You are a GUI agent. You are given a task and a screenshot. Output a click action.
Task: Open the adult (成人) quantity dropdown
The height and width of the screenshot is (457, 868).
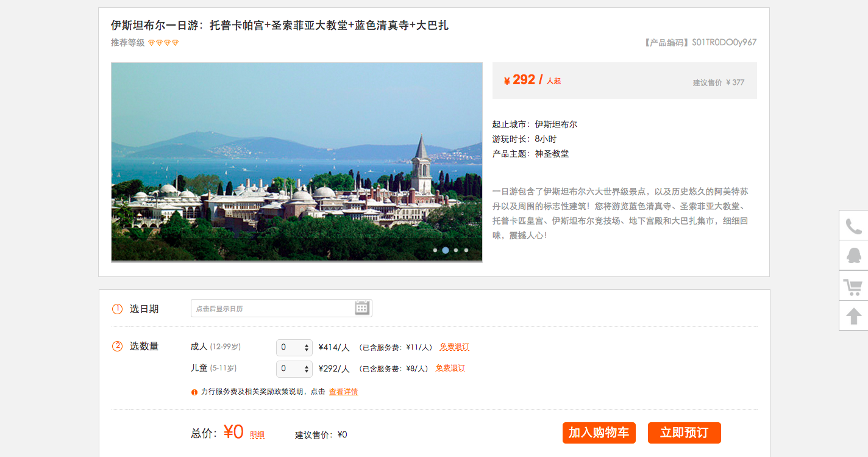click(294, 348)
